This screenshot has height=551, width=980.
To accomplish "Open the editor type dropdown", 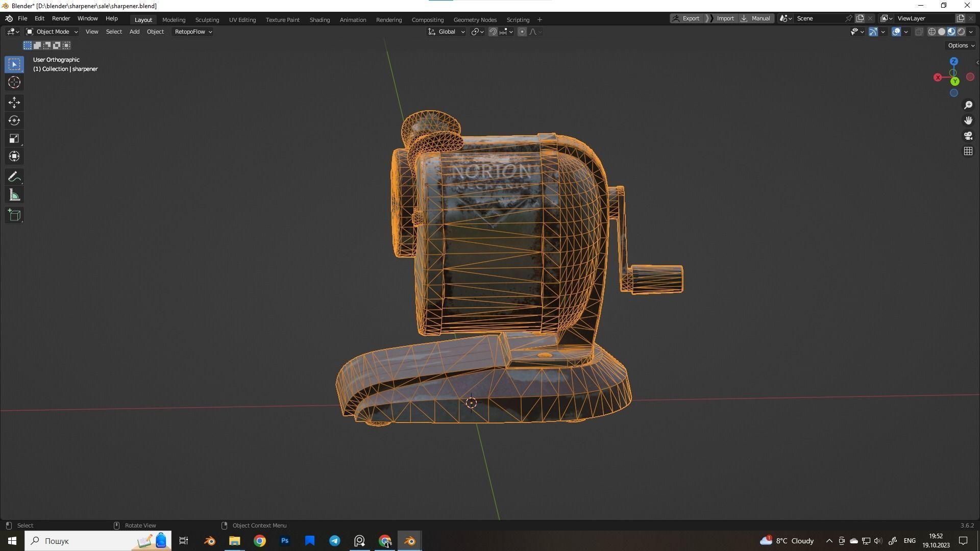I will 13,32.
